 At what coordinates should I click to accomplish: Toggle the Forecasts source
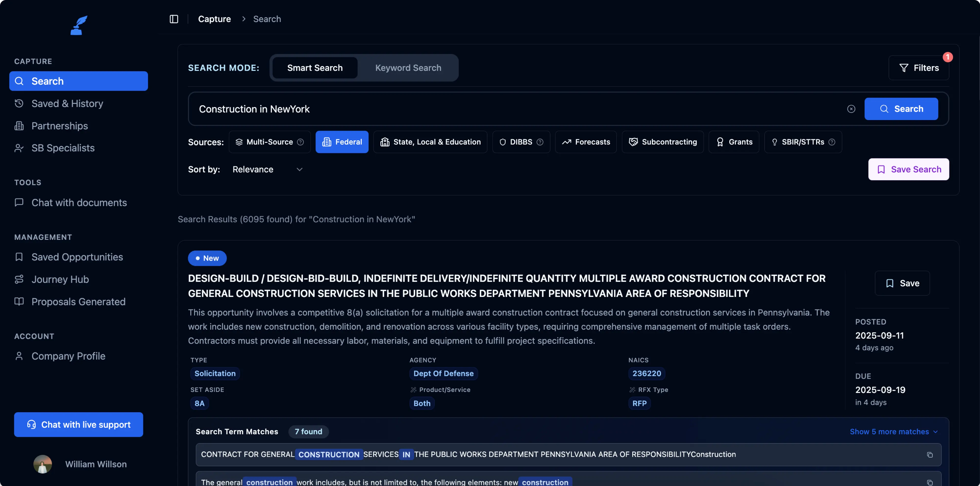[x=586, y=142]
